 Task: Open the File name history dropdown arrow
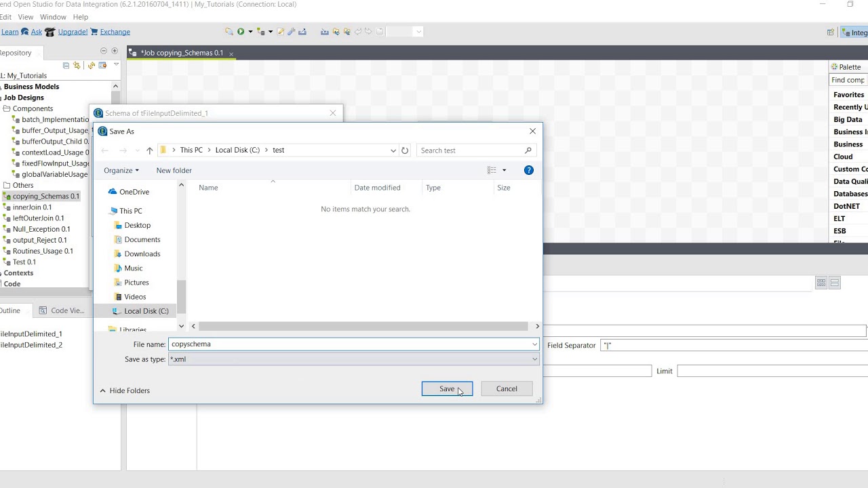coord(535,344)
